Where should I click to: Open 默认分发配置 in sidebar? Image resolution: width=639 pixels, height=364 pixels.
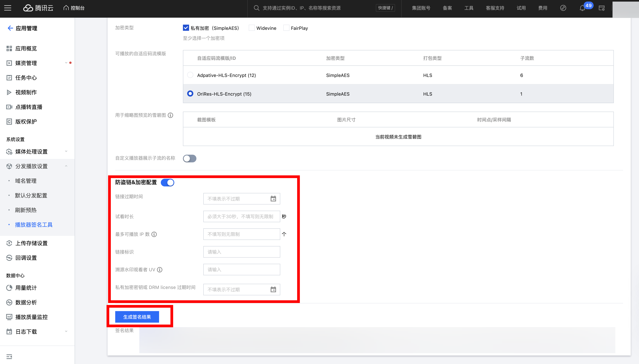pyautogui.click(x=31, y=195)
